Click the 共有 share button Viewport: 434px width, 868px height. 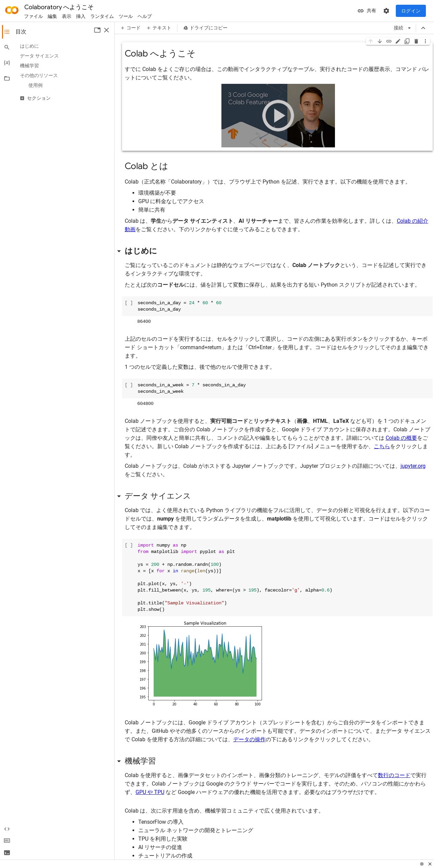[367, 11]
